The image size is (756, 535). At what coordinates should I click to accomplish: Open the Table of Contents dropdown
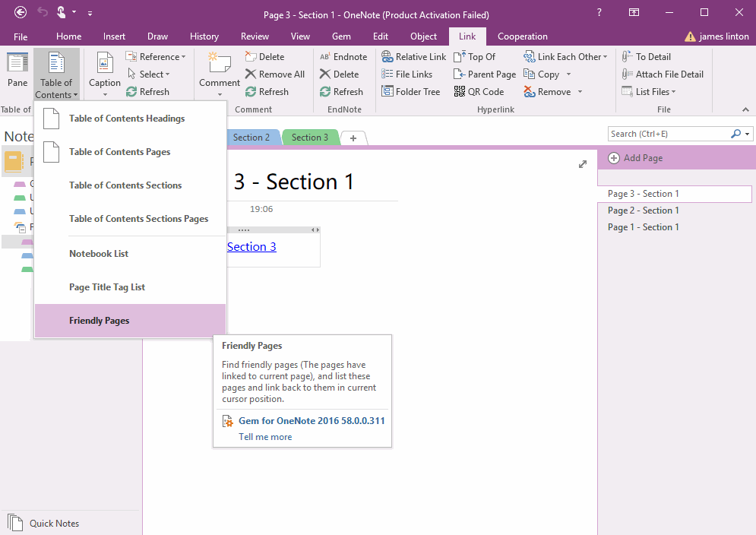(56, 73)
